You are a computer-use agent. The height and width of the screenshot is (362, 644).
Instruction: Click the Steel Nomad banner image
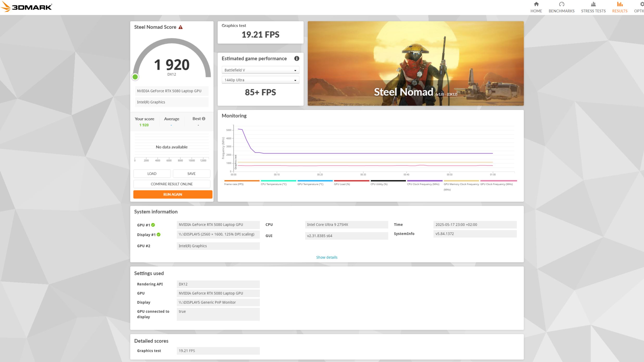(x=415, y=63)
